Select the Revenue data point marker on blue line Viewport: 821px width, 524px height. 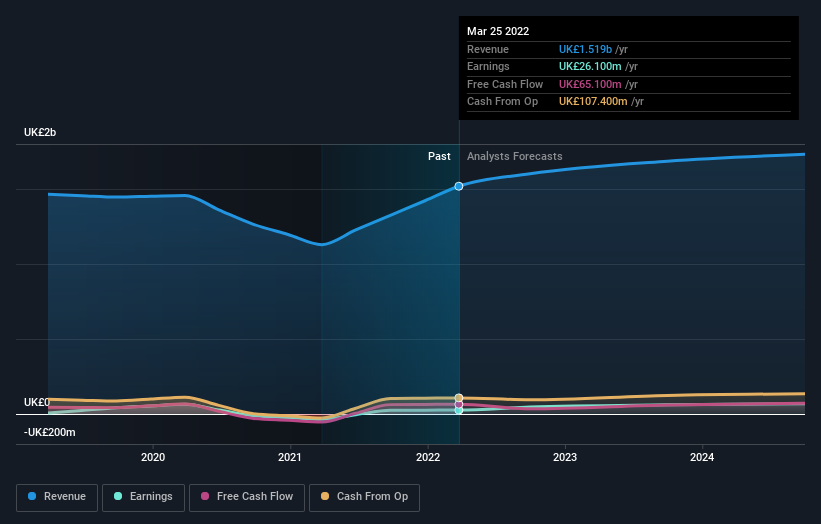click(x=459, y=186)
